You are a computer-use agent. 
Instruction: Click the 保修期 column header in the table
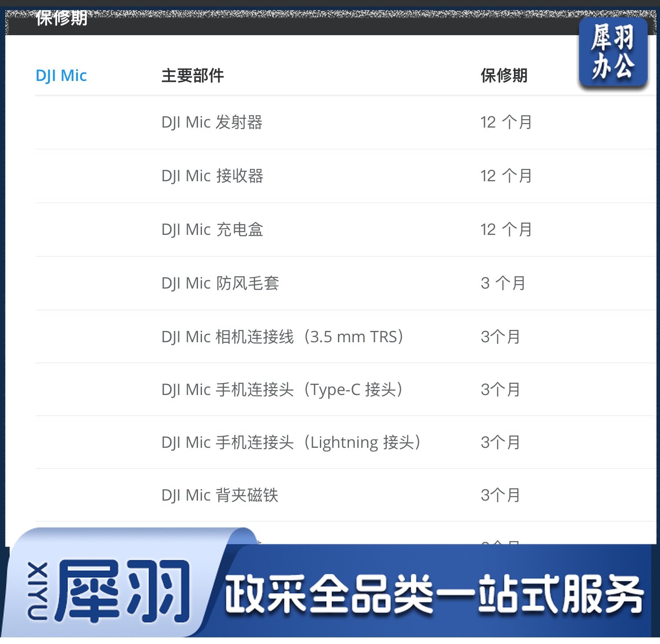[x=504, y=76]
